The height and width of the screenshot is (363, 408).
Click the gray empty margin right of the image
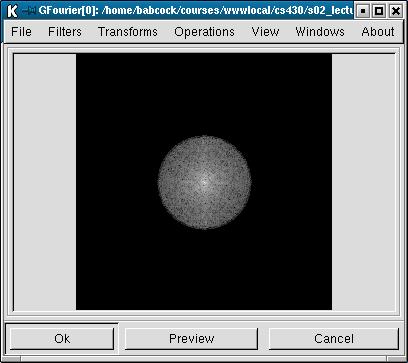click(363, 182)
